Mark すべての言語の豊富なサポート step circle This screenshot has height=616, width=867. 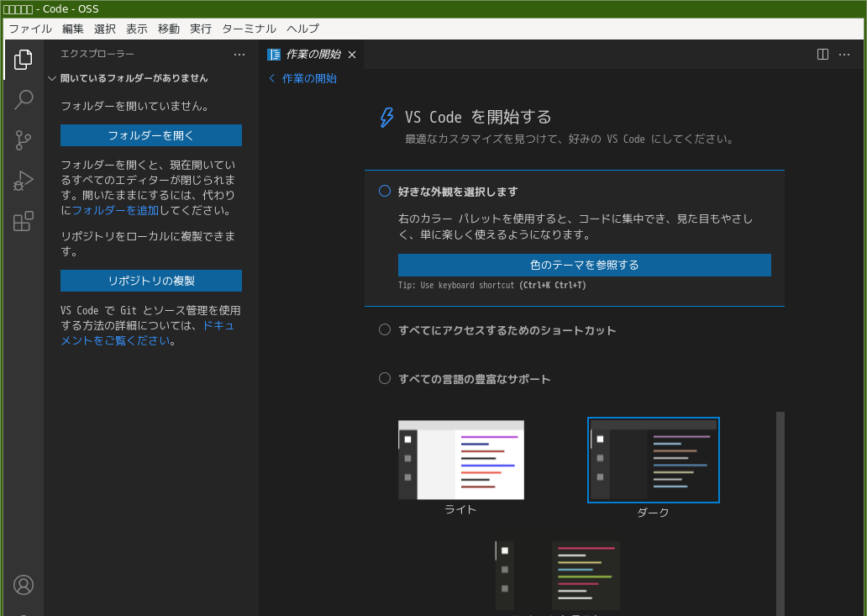tap(385, 378)
